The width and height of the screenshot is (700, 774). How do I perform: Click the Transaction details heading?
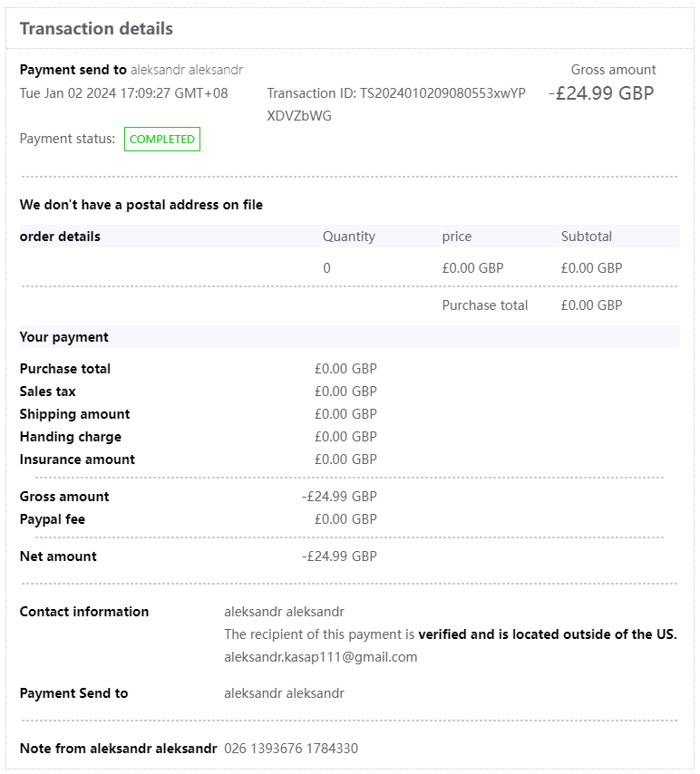[x=96, y=29]
